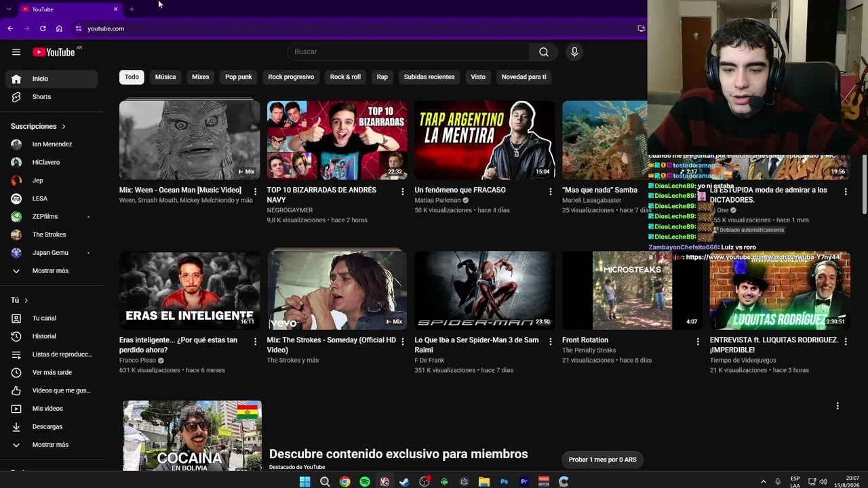Select the Novedad para ti chip

pos(524,77)
